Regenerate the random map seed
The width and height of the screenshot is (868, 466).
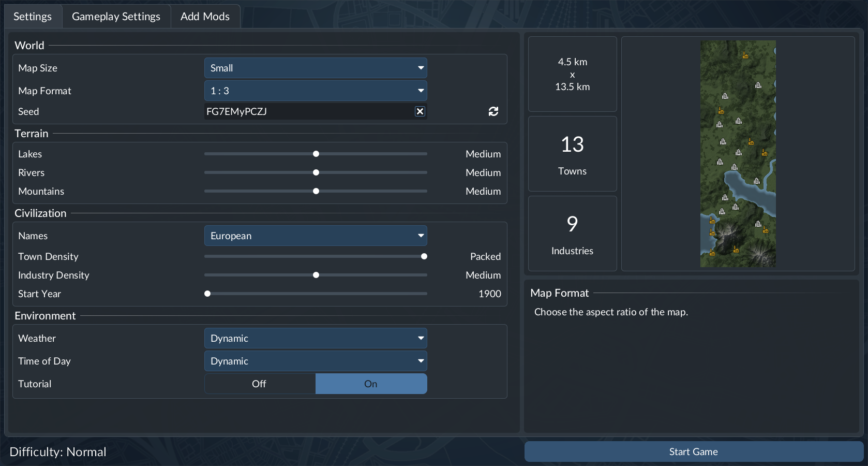coord(493,111)
